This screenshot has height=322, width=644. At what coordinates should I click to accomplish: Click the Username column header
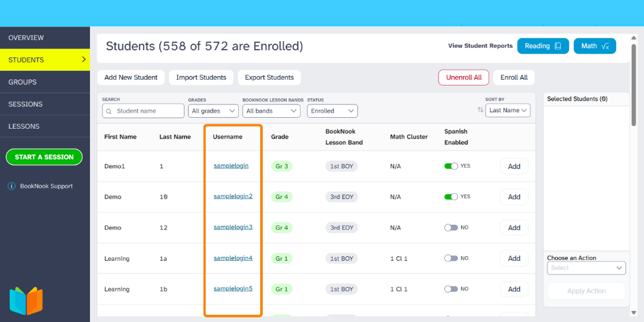pyautogui.click(x=227, y=137)
